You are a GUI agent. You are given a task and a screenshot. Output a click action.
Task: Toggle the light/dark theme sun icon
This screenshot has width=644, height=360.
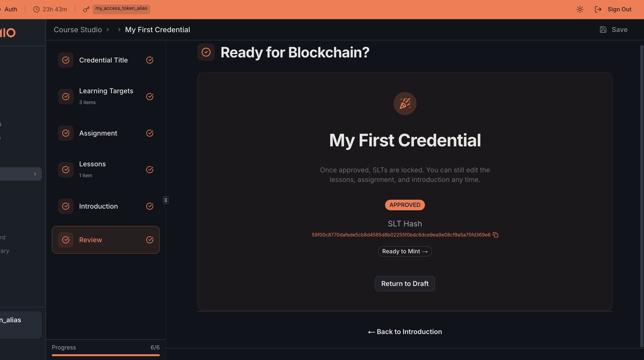pos(580,10)
